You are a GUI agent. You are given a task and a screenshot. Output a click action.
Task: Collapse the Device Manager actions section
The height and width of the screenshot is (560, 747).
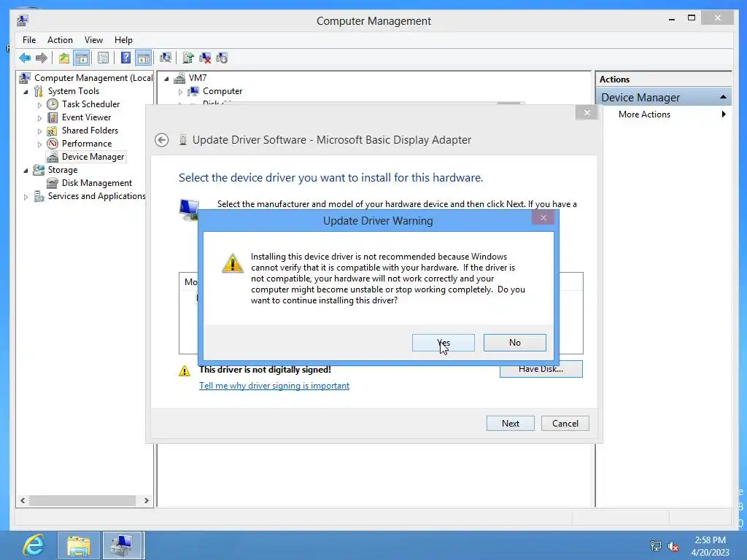tap(723, 97)
